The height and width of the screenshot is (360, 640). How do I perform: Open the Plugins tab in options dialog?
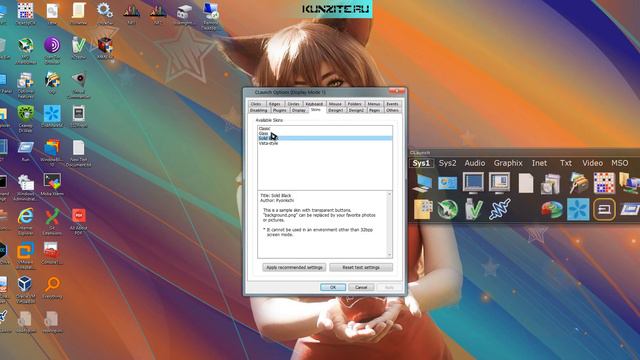pos(280,110)
